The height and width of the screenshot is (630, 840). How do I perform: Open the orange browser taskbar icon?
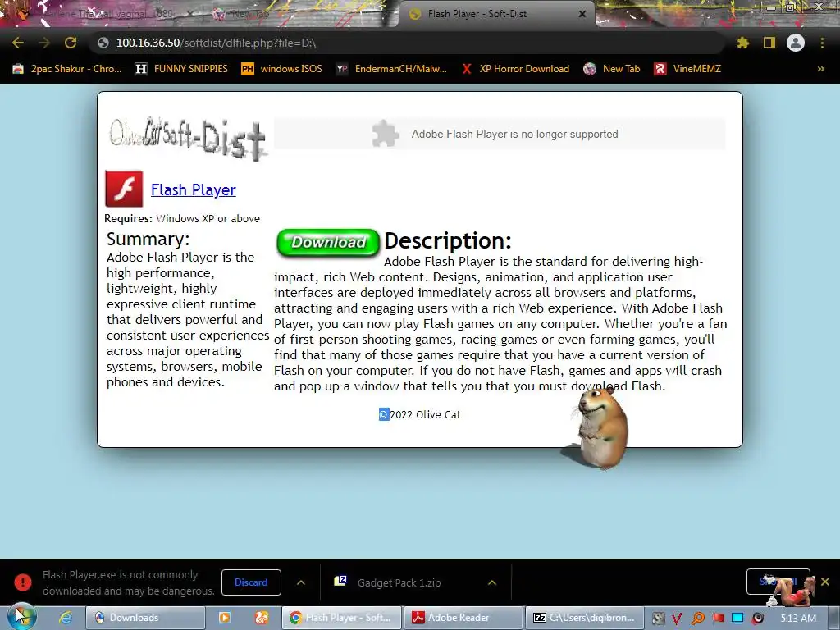(x=262, y=618)
